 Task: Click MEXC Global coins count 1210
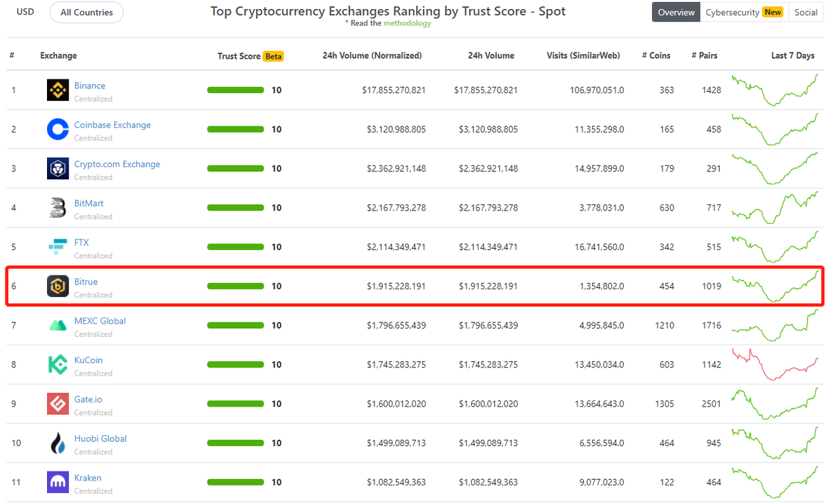(663, 326)
